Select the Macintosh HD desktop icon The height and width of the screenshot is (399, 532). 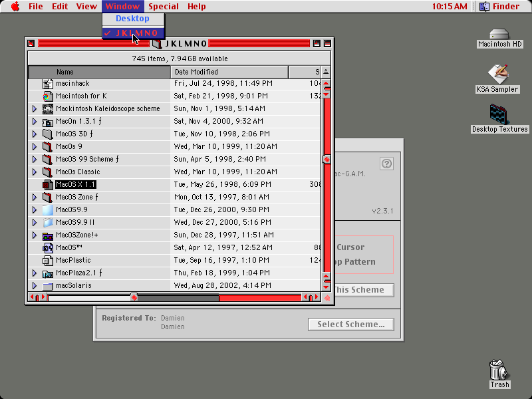click(499, 35)
